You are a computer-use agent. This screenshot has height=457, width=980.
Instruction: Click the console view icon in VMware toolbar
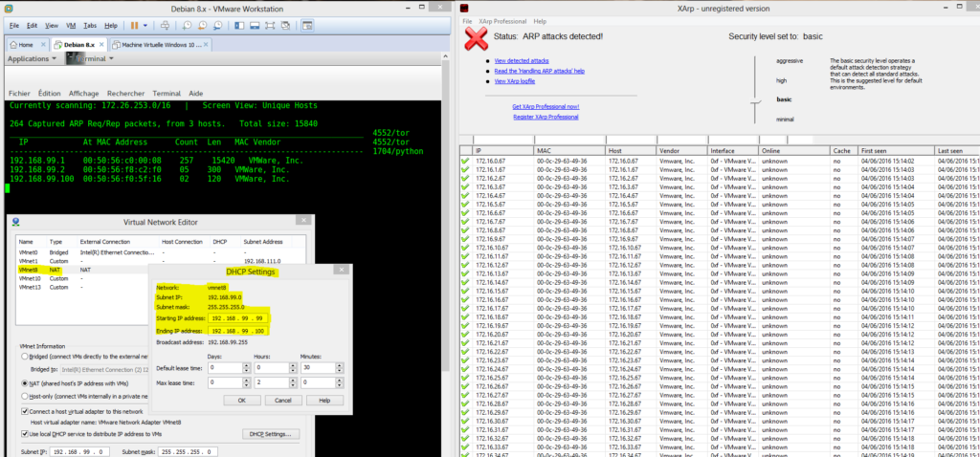pyautogui.click(x=307, y=26)
